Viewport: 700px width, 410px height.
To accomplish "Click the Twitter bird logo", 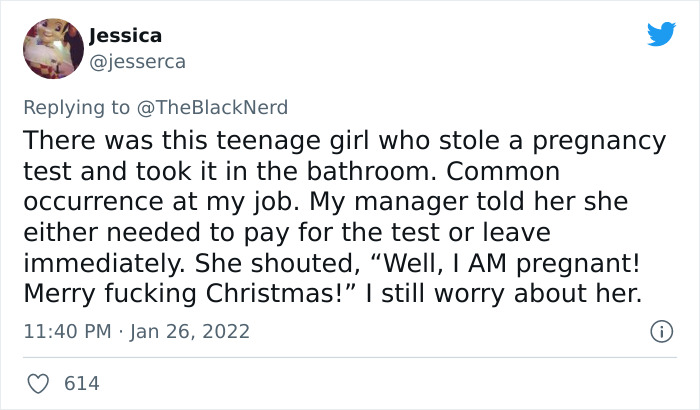I will [x=661, y=35].
